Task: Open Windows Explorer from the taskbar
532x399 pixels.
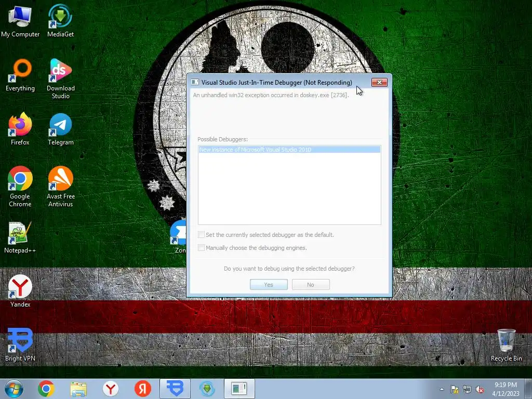Action: tap(78, 389)
